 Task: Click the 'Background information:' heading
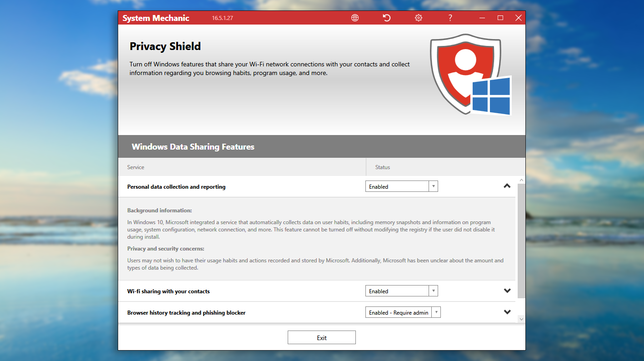[x=160, y=211]
